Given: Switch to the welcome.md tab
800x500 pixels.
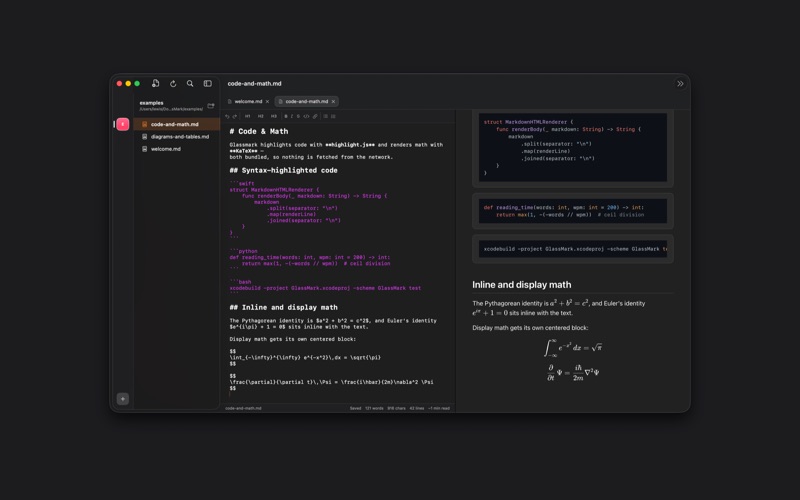Looking at the screenshot, I should [x=248, y=102].
